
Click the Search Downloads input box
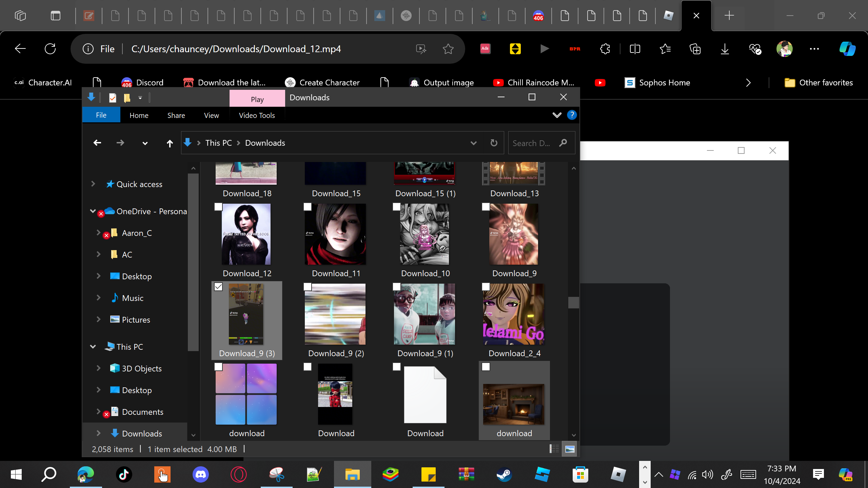pos(542,143)
